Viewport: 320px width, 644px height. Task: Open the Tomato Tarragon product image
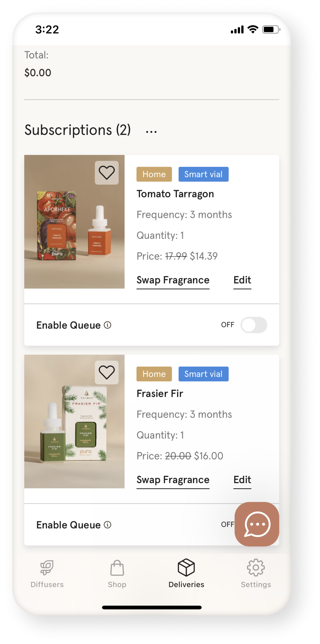[74, 222]
